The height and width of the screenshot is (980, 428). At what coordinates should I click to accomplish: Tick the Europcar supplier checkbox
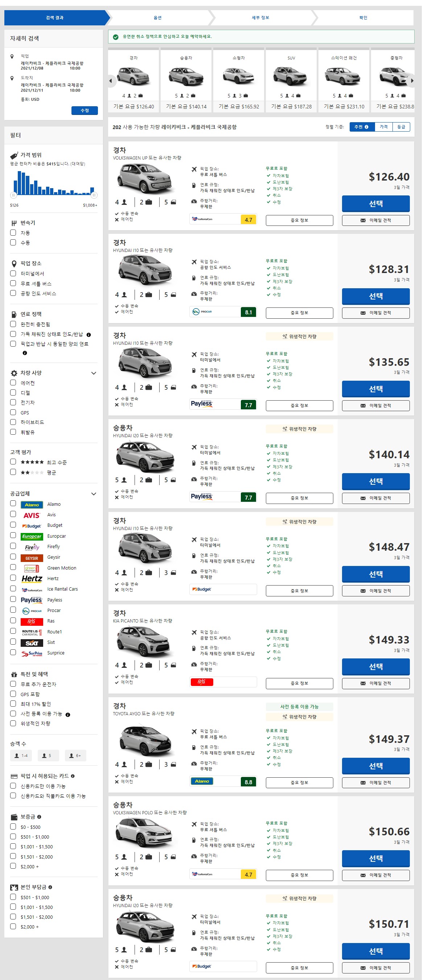13,535
